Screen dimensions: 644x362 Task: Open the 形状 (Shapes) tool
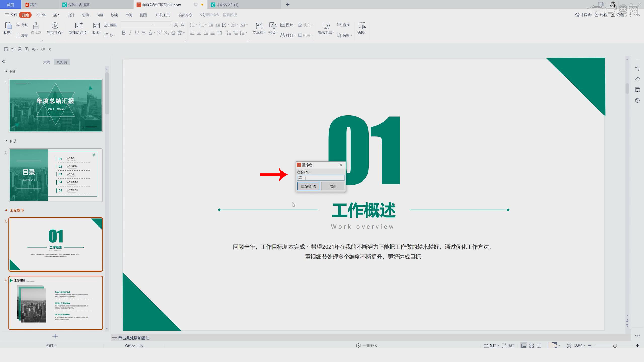coord(272,28)
